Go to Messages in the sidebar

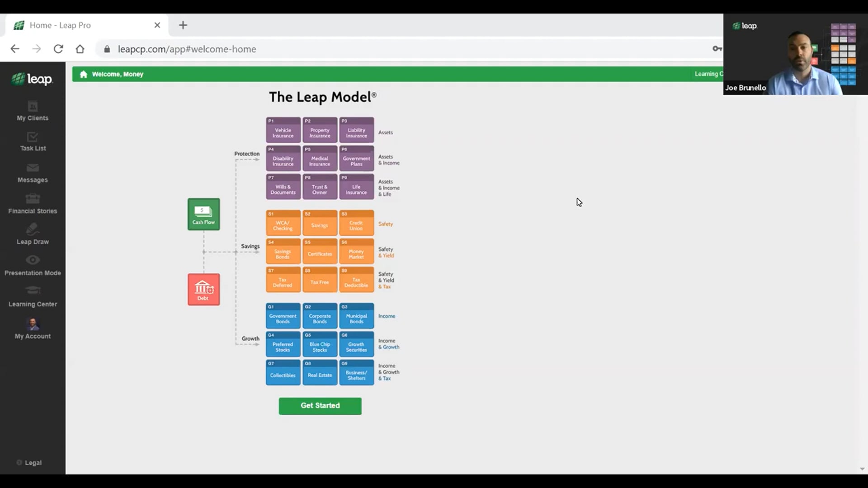33,173
